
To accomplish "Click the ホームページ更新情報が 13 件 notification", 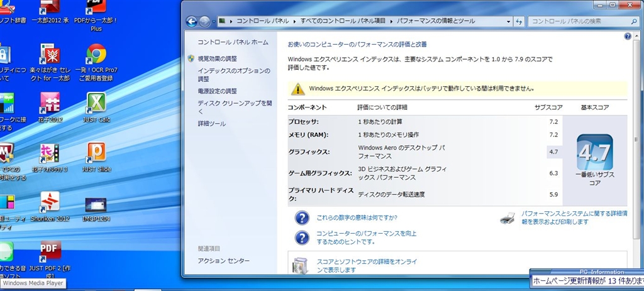I will (588, 282).
